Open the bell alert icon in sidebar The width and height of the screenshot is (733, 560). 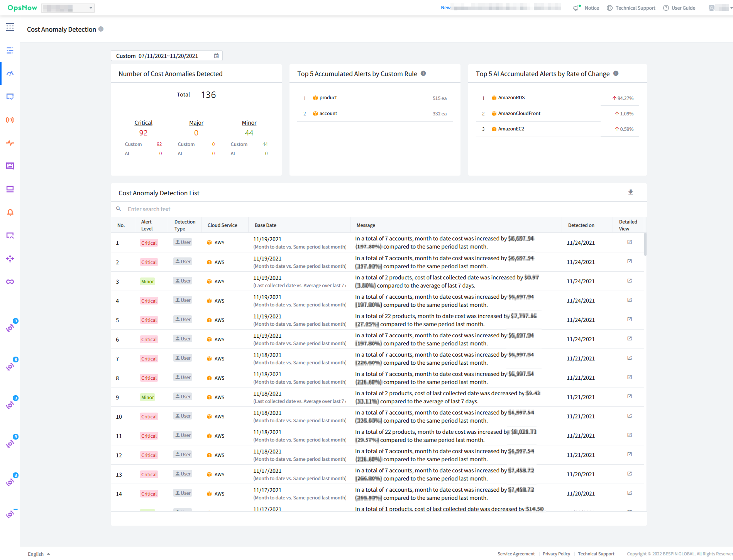tap(10, 212)
